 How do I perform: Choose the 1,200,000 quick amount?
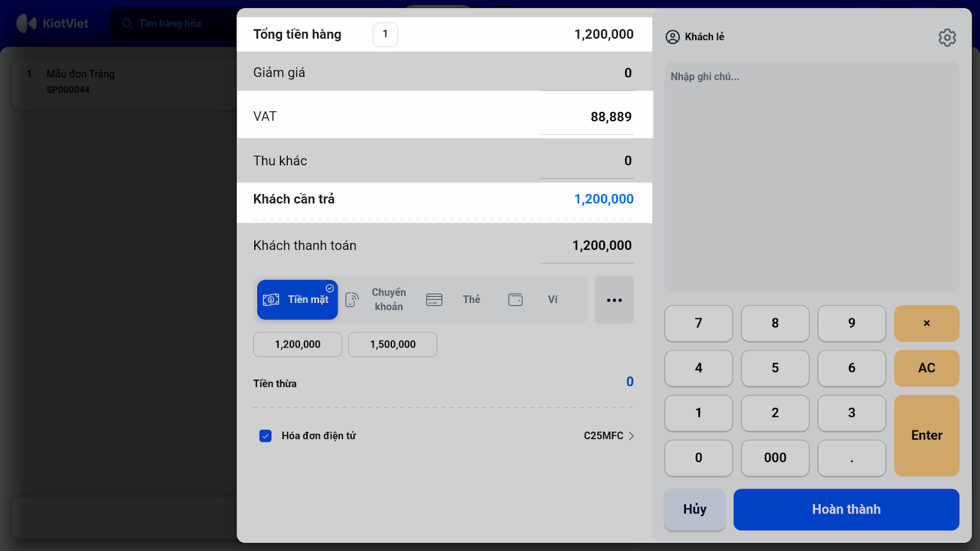click(298, 344)
